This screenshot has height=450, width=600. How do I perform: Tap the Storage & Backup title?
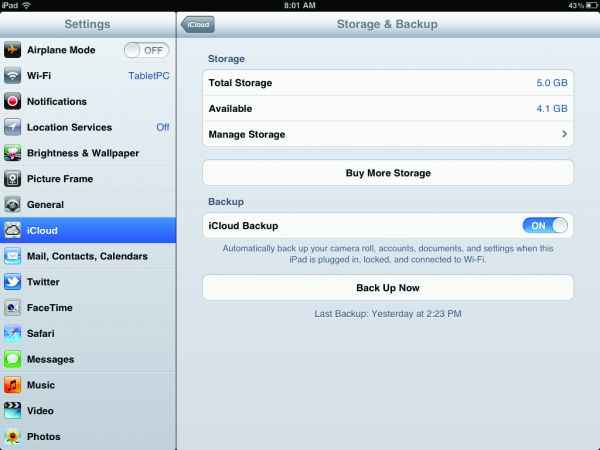coord(387,24)
